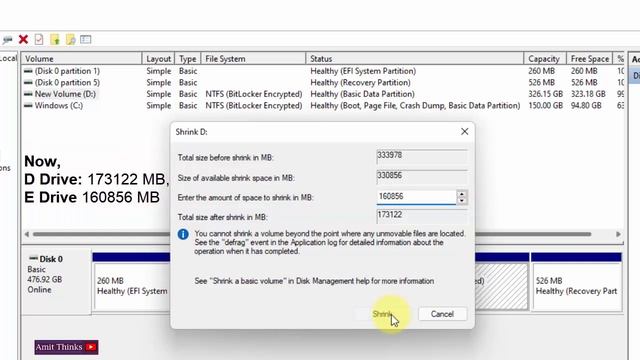Select the Disk 0 label panel

56,282
